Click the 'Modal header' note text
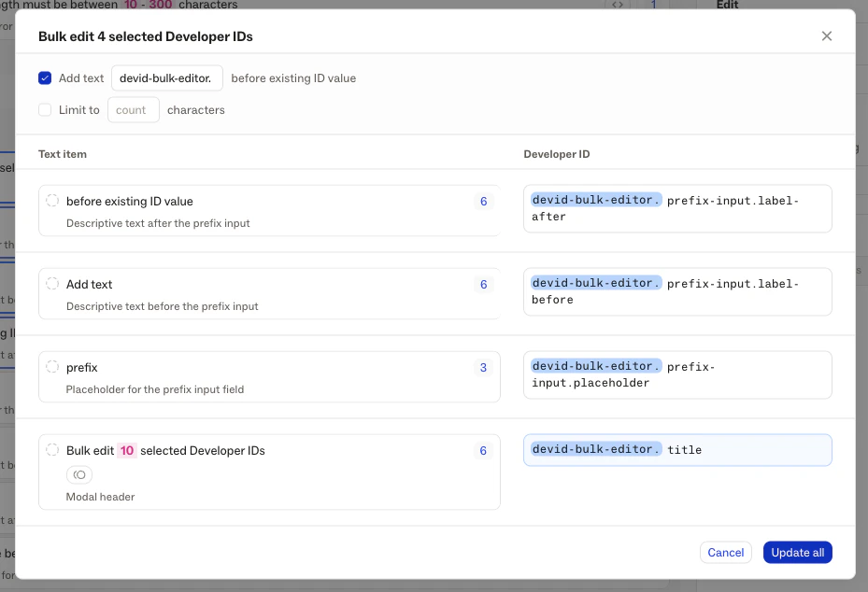 100,497
